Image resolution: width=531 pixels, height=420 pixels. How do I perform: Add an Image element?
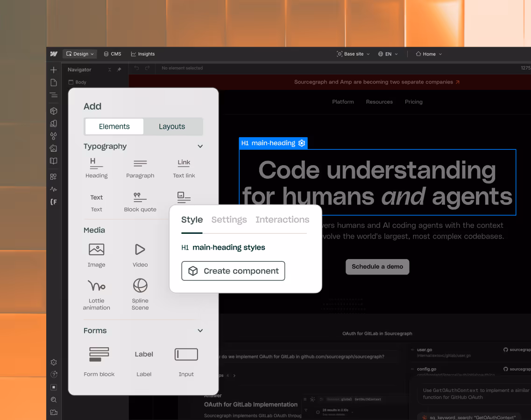coord(97,255)
